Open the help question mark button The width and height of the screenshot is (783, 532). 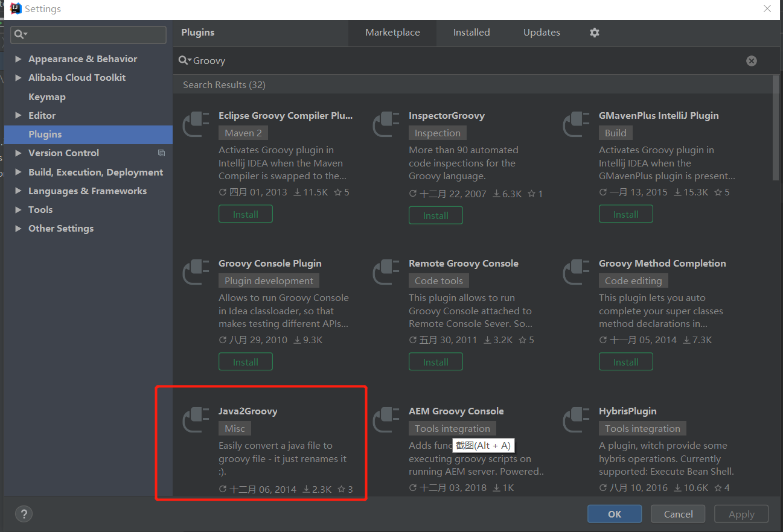tap(24, 514)
